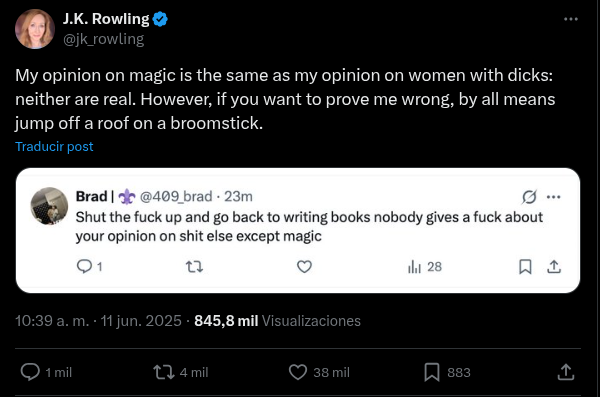Bookmark the main tweet showing 883
This screenshot has height=397, width=600.
coord(432,372)
